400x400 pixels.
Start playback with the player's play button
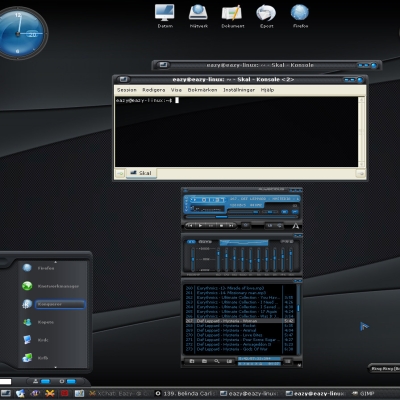click(201, 226)
